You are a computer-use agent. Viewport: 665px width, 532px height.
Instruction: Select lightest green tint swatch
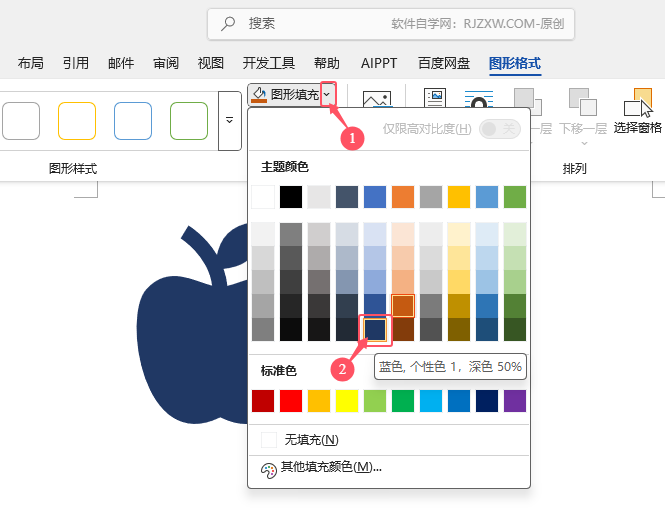(x=515, y=234)
